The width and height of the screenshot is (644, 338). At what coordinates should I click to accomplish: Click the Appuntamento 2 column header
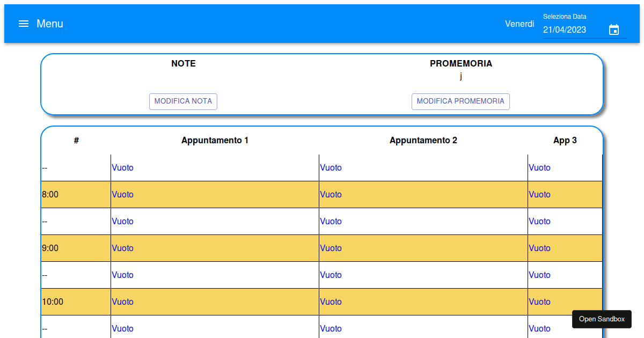pos(423,141)
